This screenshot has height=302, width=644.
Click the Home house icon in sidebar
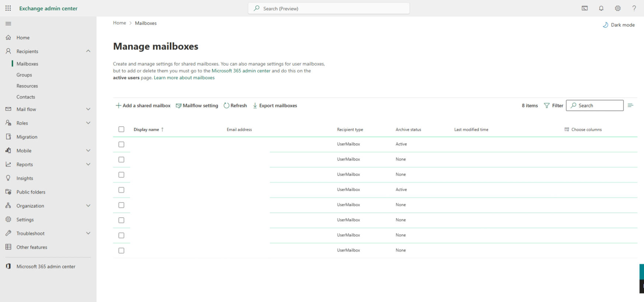pyautogui.click(x=8, y=38)
